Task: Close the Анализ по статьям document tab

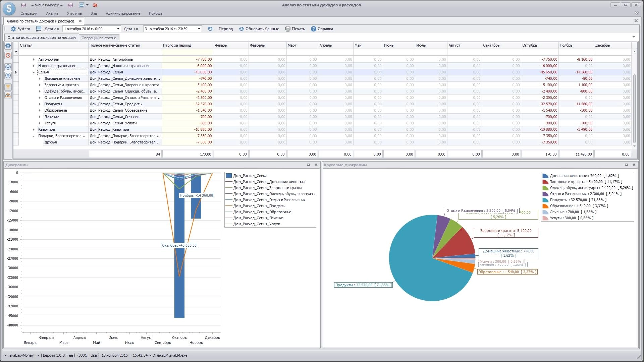Action: [80, 21]
